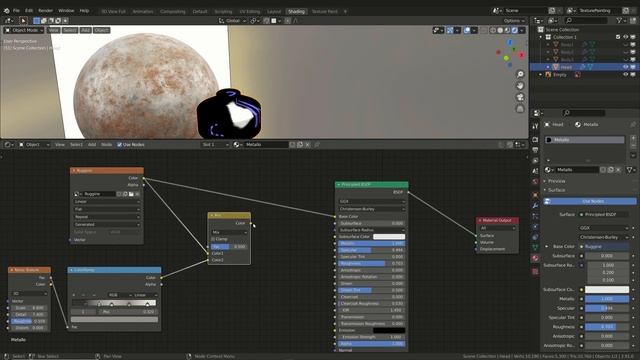This screenshot has width=640, height=360.
Task: Enable the Use Nodes checkbox in node editor
Action: click(120, 144)
